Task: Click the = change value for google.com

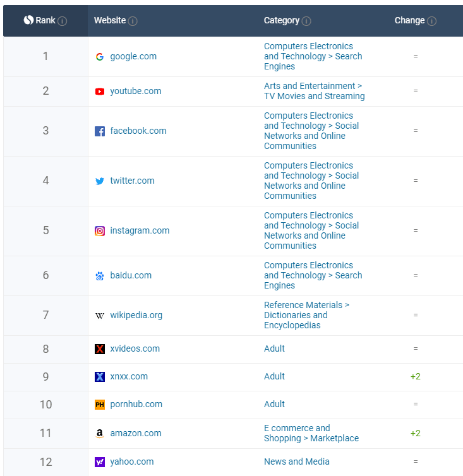Action: (x=416, y=56)
